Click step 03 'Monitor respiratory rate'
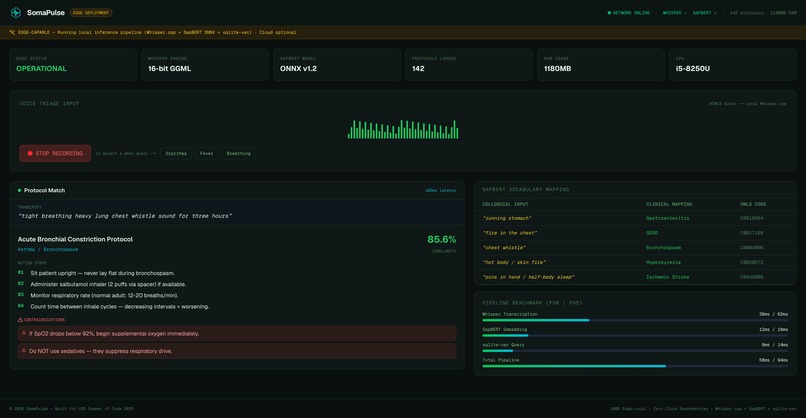The image size is (806, 418). click(104, 296)
